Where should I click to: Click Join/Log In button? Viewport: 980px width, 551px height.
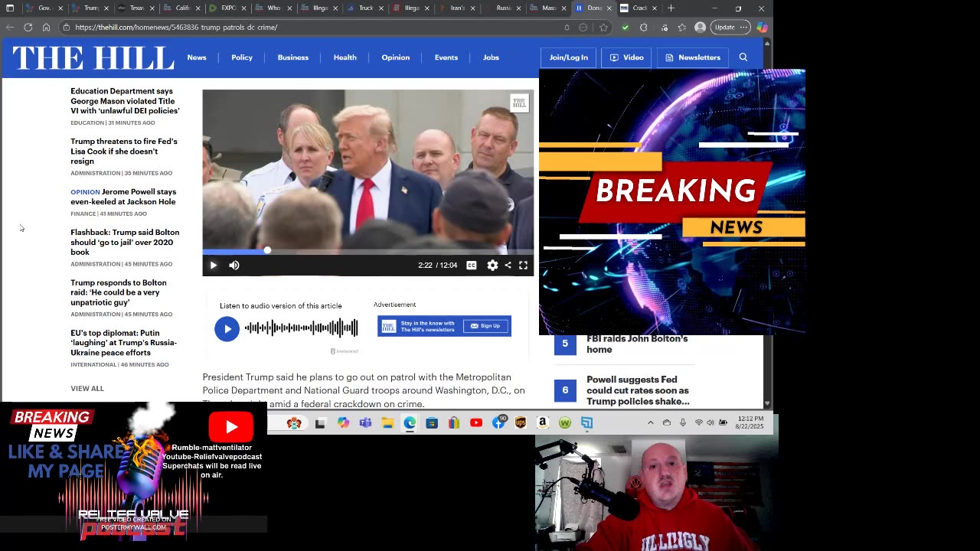569,57
